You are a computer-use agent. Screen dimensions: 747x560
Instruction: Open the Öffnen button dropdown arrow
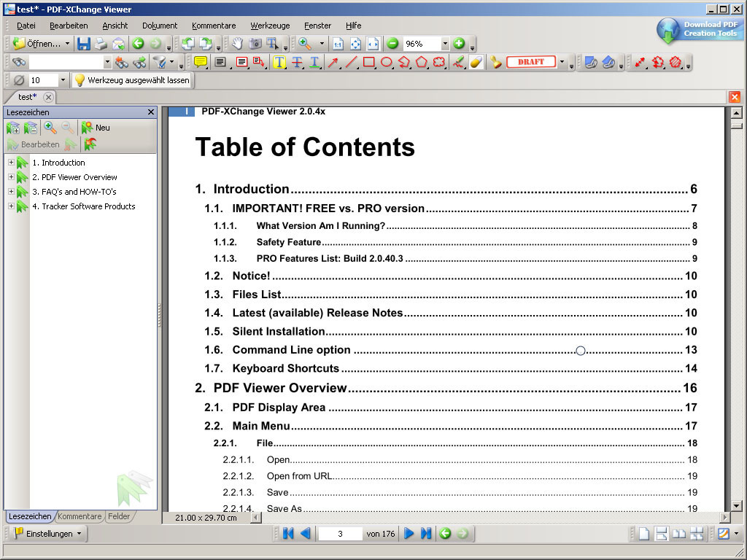coord(67,44)
